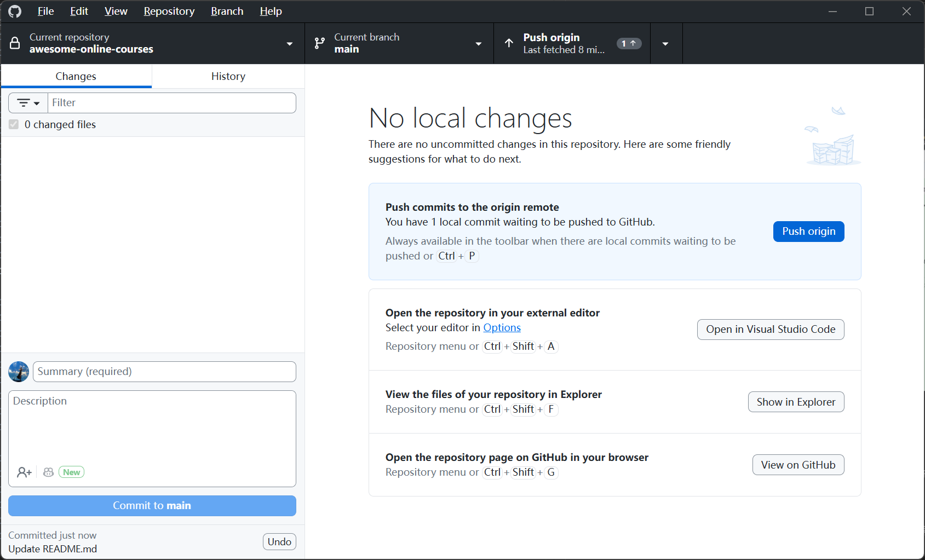Click the push arrow icon in toolbar

(509, 43)
